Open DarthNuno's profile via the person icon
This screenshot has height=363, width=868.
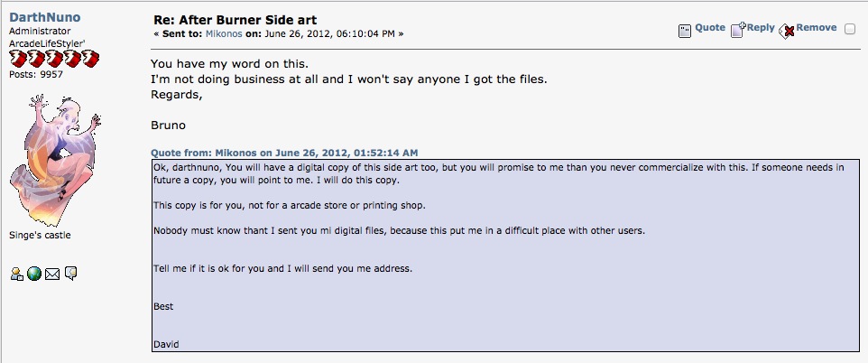[16, 274]
